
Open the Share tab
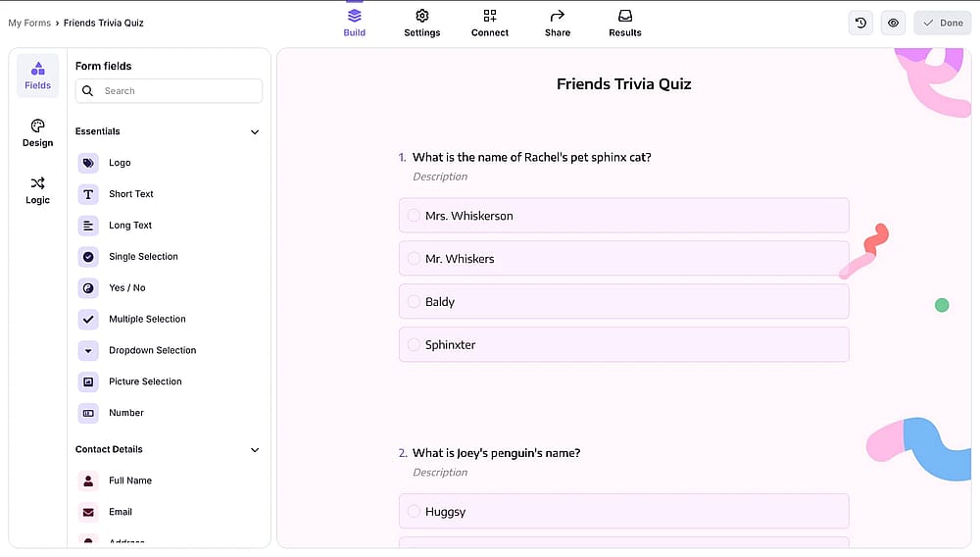tap(558, 24)
